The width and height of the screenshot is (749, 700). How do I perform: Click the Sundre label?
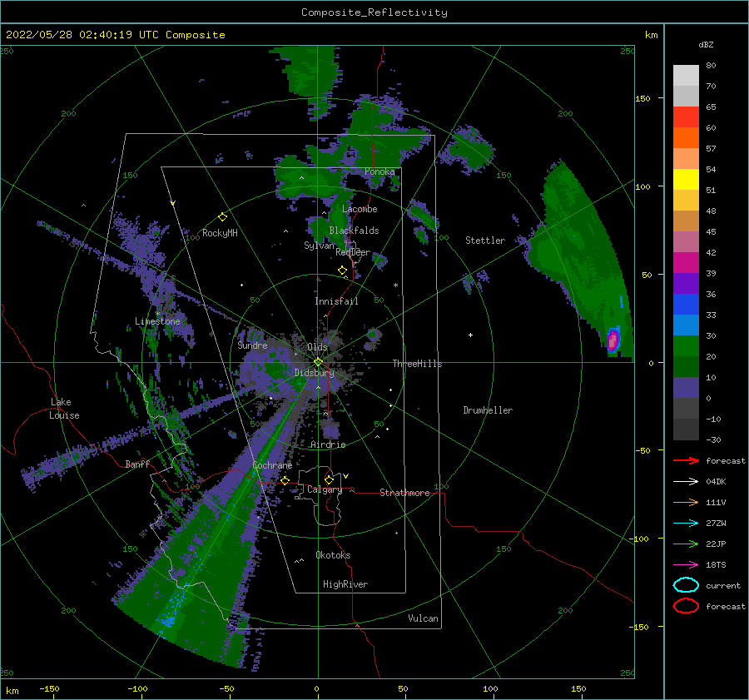[x=252, y=345]
